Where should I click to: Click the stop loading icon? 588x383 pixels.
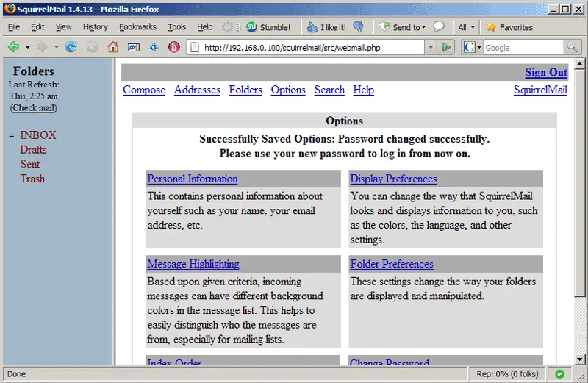pos(92,47)
